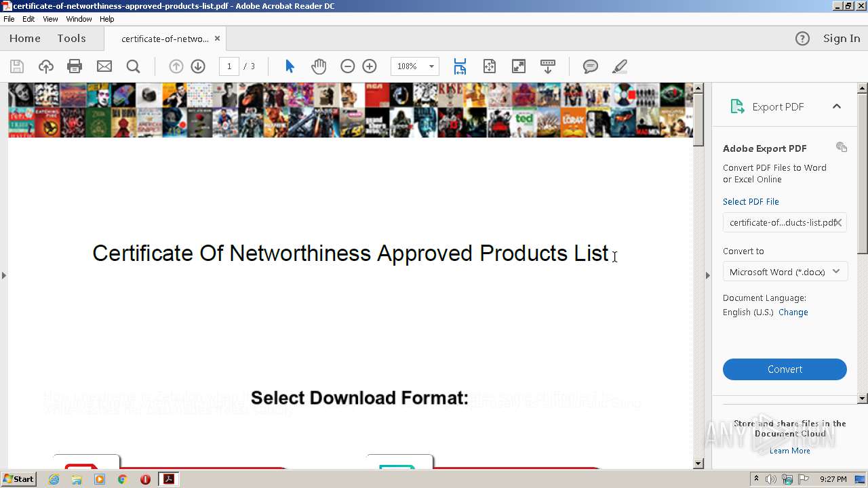Image resolution: width=868 pixels, height=488 pixels.
Task: Open the Windows Start button
Action: [18, 479]
